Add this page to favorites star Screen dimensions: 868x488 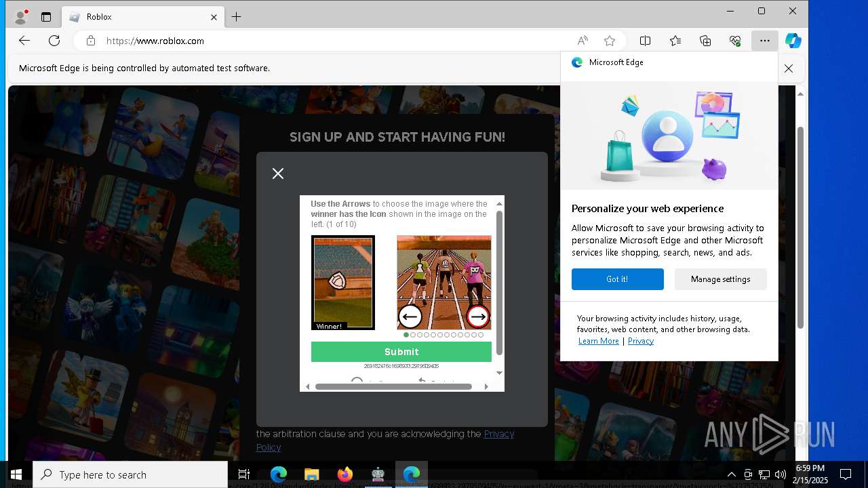[610, 41]
